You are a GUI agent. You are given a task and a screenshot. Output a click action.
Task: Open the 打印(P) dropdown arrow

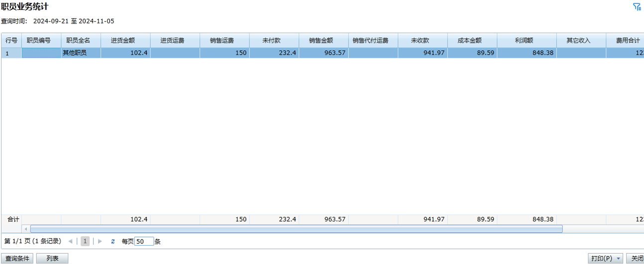tap(619, 259)
